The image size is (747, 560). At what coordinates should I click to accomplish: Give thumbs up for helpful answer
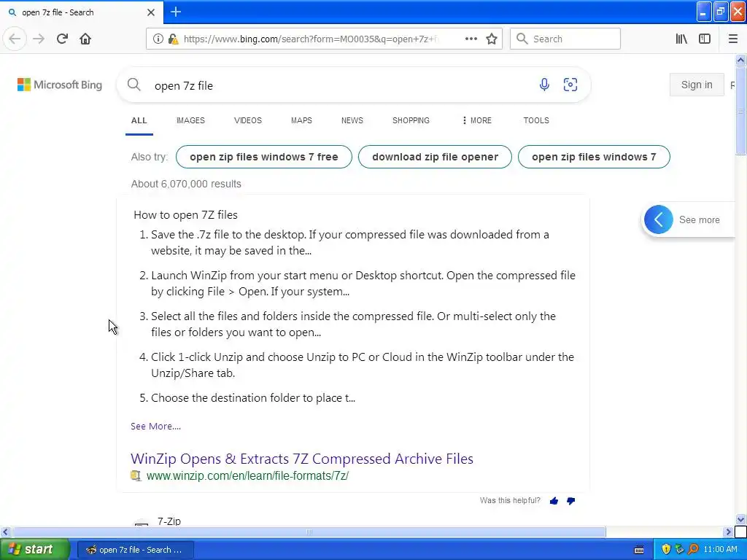tap(554, 500)
